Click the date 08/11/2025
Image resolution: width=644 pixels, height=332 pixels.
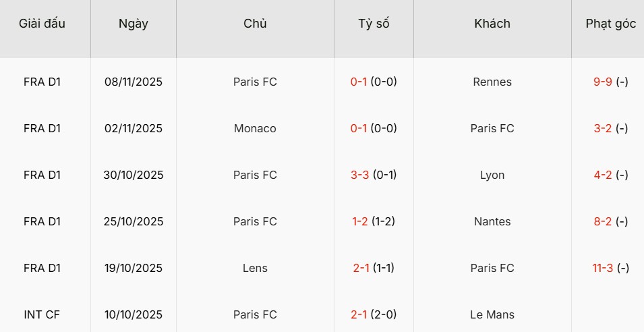click(x=134, y=82)
